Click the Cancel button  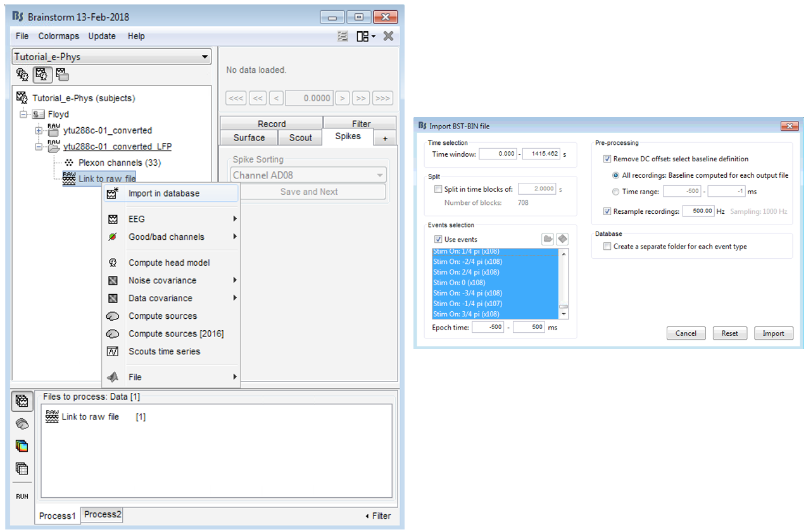686,333
